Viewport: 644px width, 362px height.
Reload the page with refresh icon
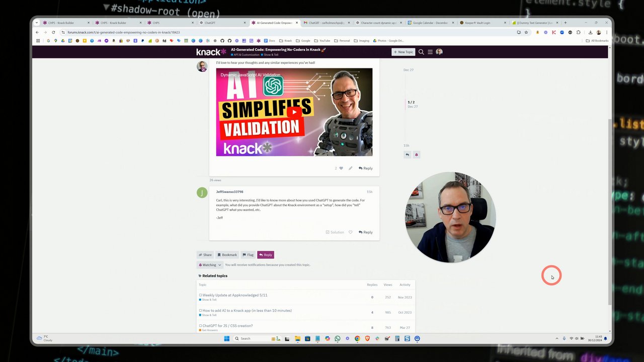(53, 32)
